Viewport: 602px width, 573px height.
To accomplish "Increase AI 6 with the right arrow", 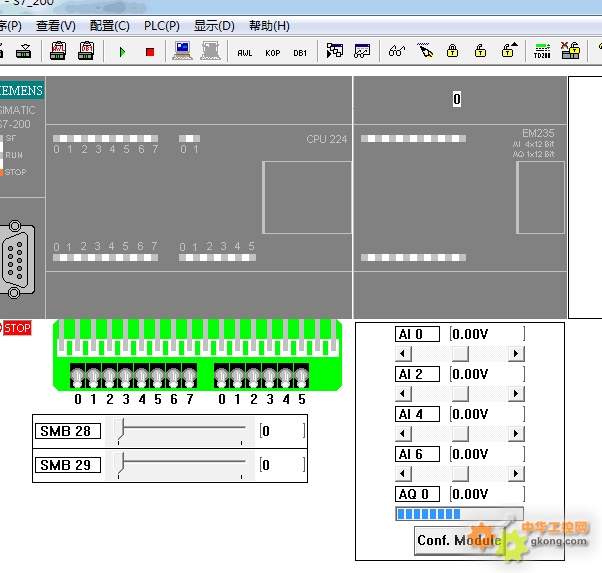I will [x=516, y=474].
